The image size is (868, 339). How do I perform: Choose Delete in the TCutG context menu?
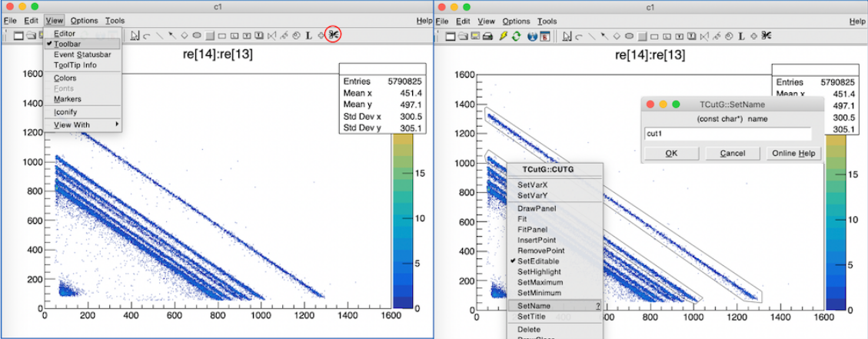555,330
